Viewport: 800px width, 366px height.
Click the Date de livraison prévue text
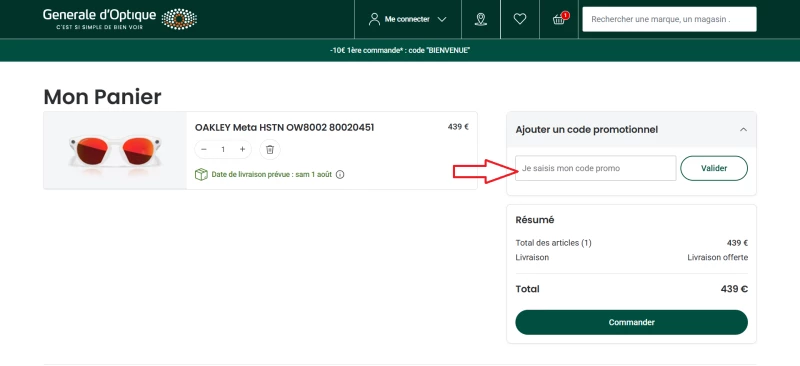pyautogui.click(x=271, y=175)
